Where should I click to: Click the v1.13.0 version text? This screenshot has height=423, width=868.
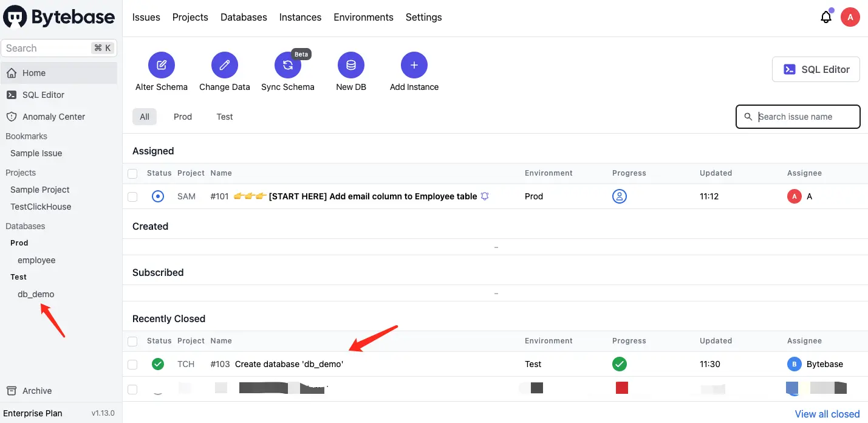(x=103, y=413)
